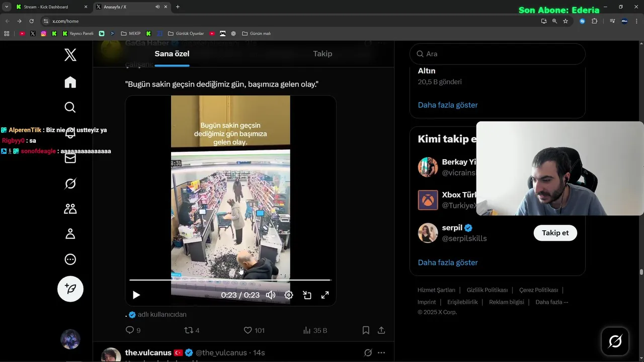644x362 pixels.
Task: Open Gizlilik Politikası link
Action: 487,290
